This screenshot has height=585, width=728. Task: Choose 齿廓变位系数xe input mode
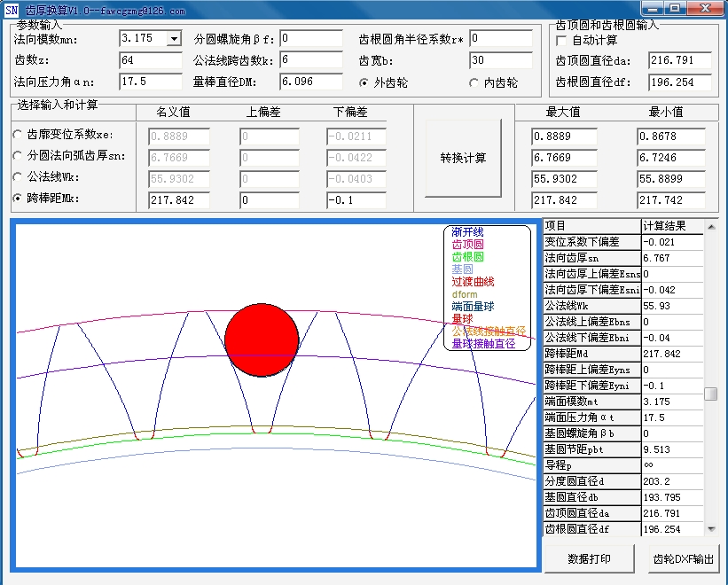[x=18, y=135]
